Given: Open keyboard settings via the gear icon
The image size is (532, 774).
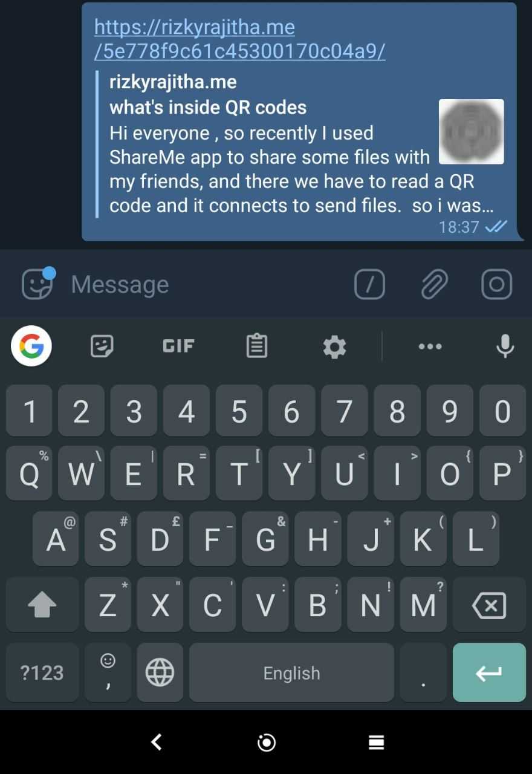Looking at the screenshot, I should coord(334,346).
